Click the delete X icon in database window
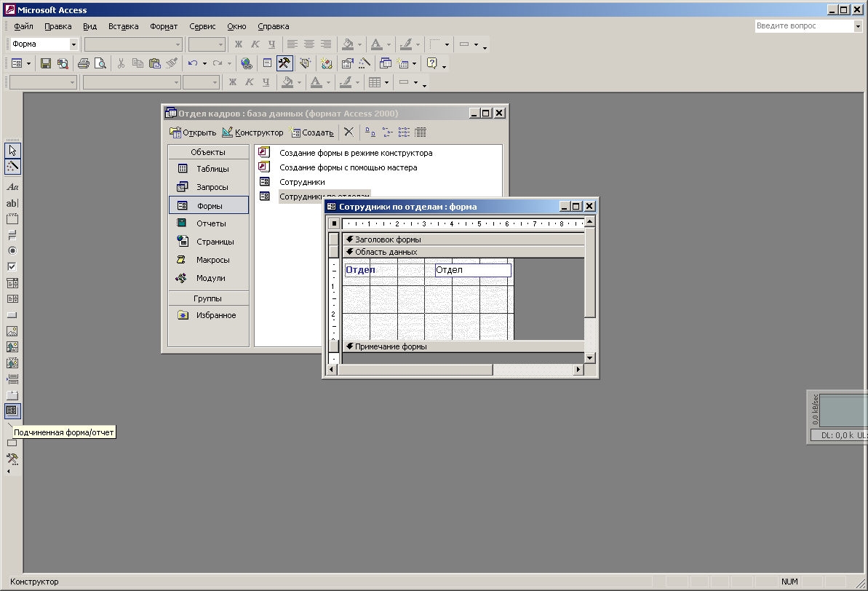The image size is (868, 591). coord(349,132)
